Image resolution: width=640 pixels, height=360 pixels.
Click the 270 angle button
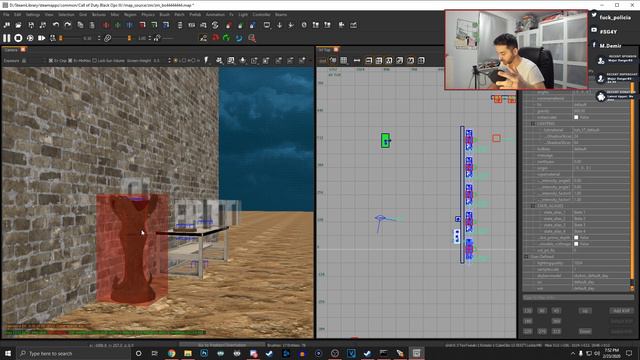coord(542,331)
